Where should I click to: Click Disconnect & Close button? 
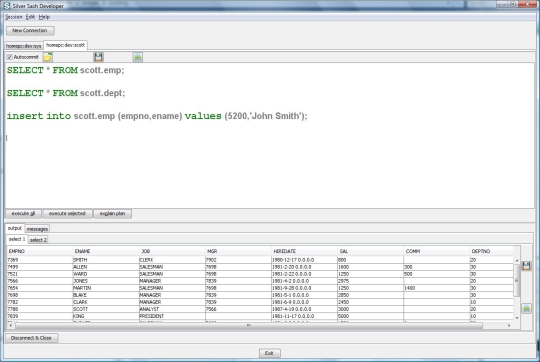point(31,338)
